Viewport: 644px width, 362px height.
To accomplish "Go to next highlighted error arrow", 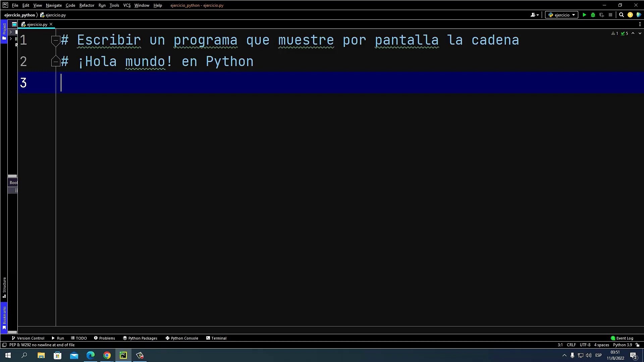I will tap(640, 33).
